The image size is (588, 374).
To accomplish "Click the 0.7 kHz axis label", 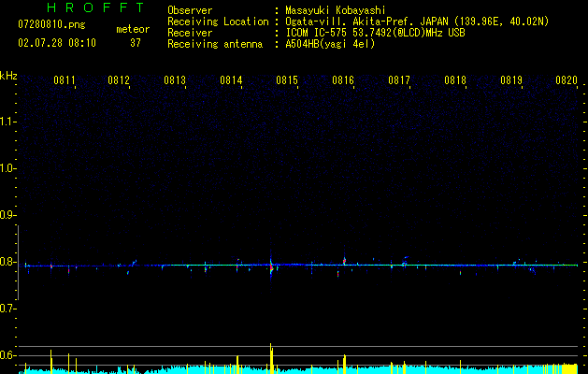I will click(x=7, y=309).
